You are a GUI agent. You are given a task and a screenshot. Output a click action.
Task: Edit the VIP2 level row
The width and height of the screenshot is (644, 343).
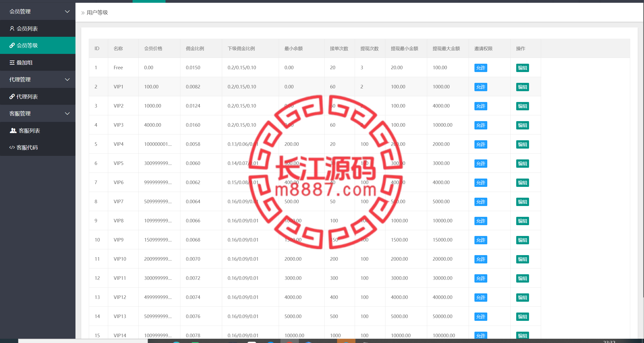pos(522,106)
